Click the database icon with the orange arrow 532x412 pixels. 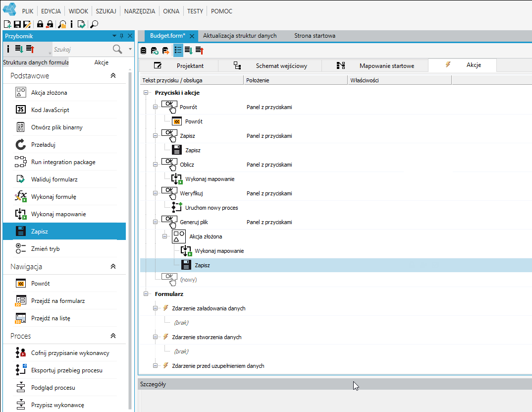click(165, 51)
